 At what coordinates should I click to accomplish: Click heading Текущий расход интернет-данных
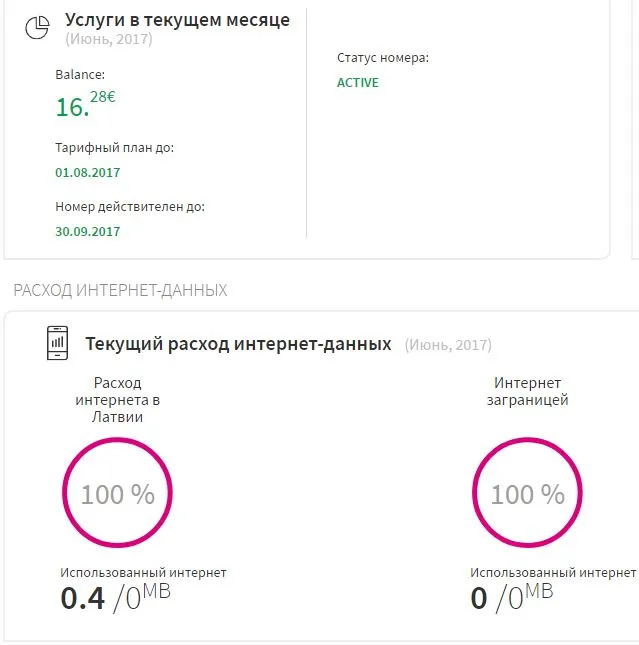point(238,344)
